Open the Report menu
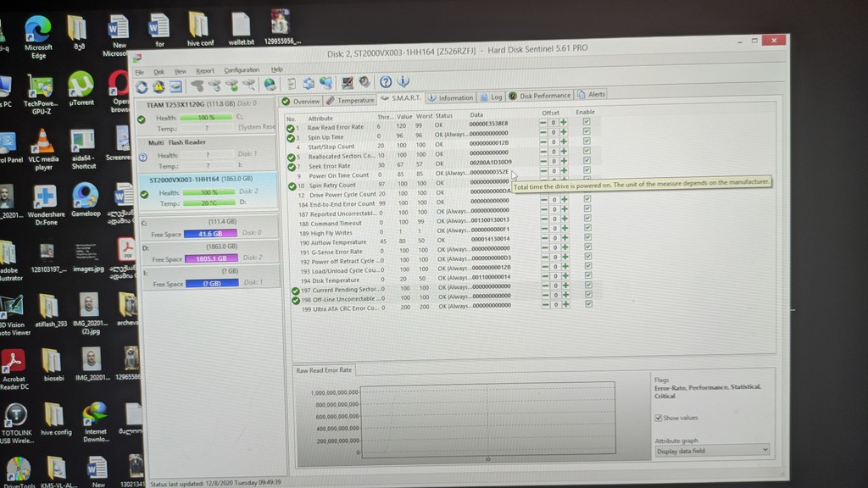868x488 pixels. [x=205, y=71]
